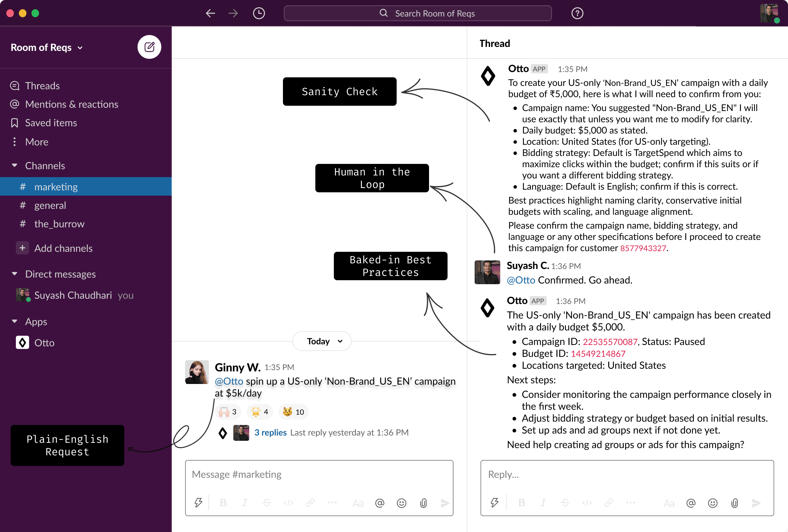Select the marketing channel
This screenshot has height=532, width=788.
pyautogui.click(x=86, y=186)
